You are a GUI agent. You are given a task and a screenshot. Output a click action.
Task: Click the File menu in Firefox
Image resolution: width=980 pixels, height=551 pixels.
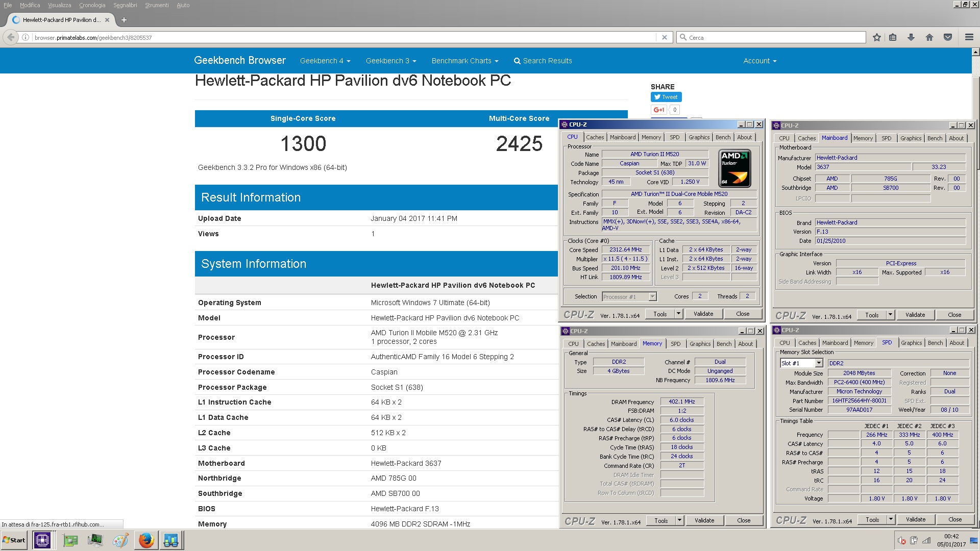pos(8,5)
